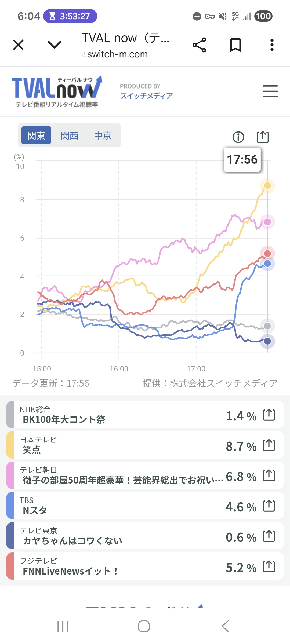Share the NHK総合 rating row

(269, 415)
